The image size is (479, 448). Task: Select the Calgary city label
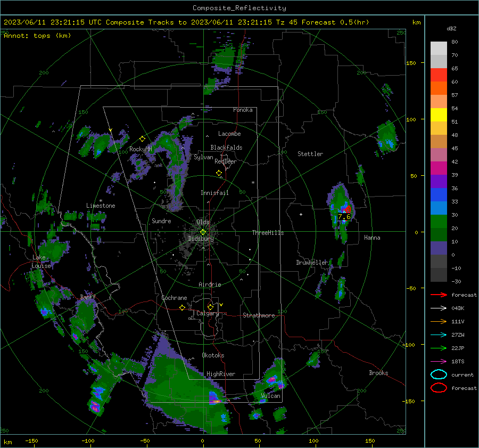point(208,313)
